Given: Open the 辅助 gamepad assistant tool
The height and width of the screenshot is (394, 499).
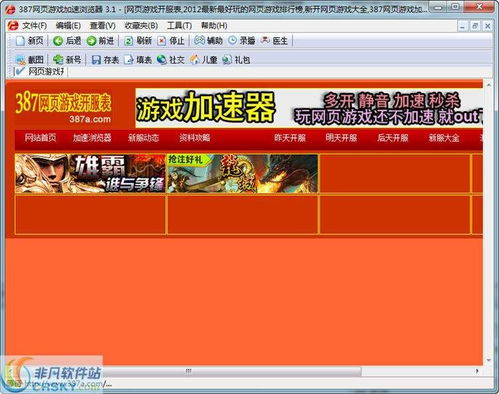Looking at the screenshot, I should [x=208, y=41].
